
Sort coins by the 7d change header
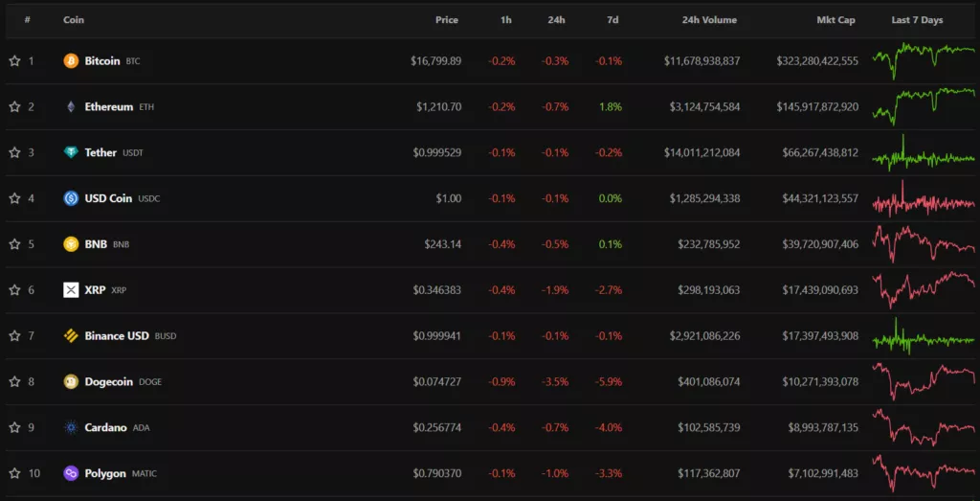click(612, 20)
